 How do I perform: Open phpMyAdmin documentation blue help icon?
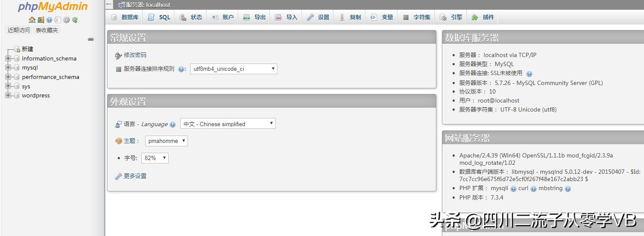coord(49,20)
